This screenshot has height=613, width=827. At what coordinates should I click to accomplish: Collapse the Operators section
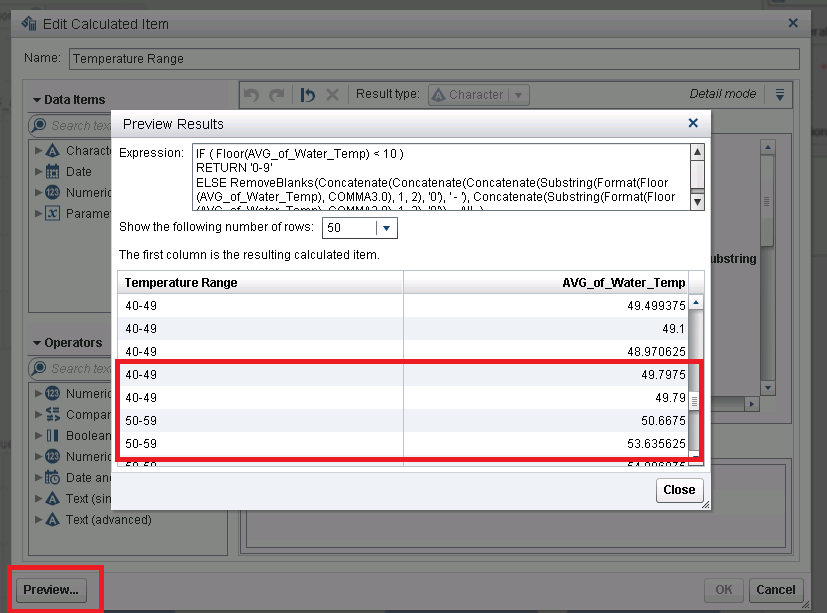(x=36, y=343)
